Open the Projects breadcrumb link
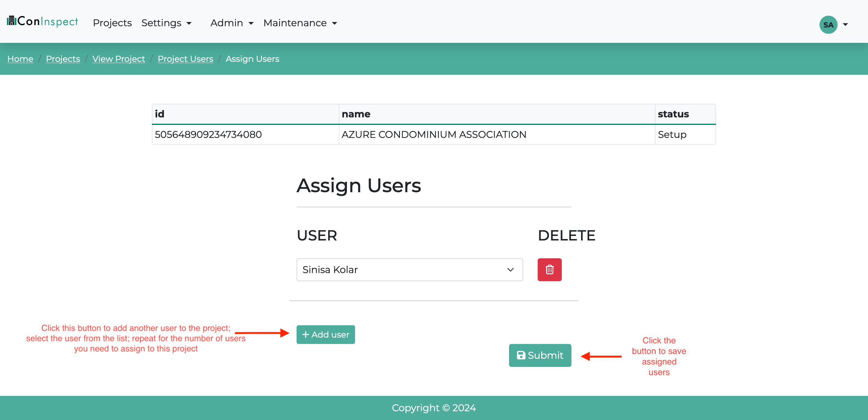This screenshot has width=868, height=420. click(63, 59)
